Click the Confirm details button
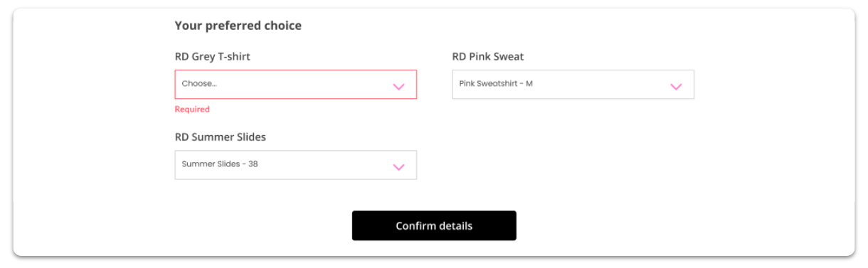Image resolution: width=868 pixels, height=268 pixels. (x=434, y=225)
